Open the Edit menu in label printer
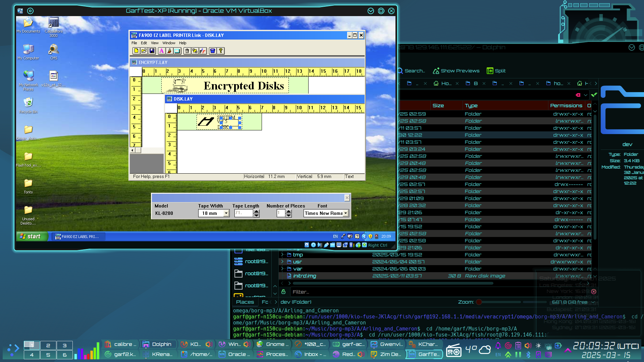The image size is (644, 362). [144, 43]
